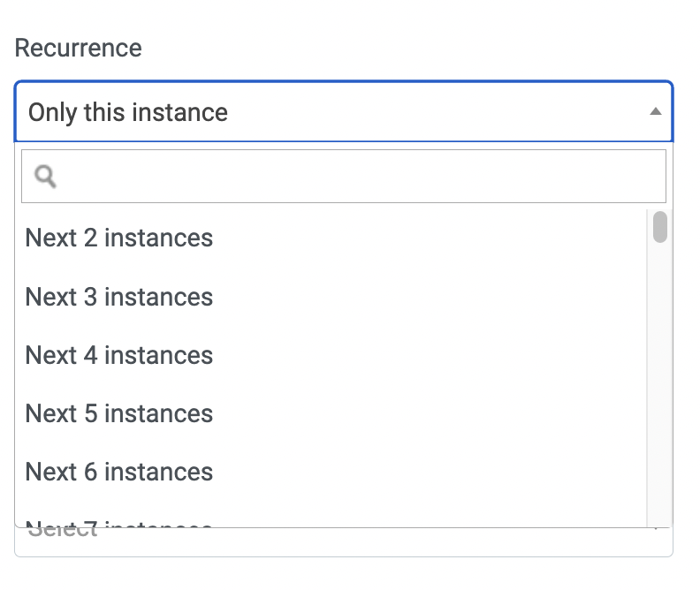
Task: Click the magnifying glass search icon
Action: click(45, 177)
